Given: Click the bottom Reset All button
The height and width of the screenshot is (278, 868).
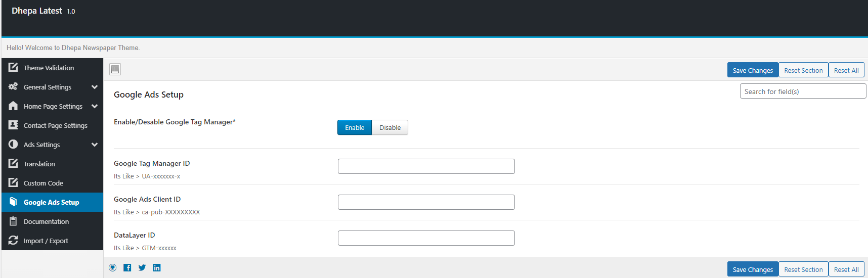Looking at the screenshot, I should (846, 269).
